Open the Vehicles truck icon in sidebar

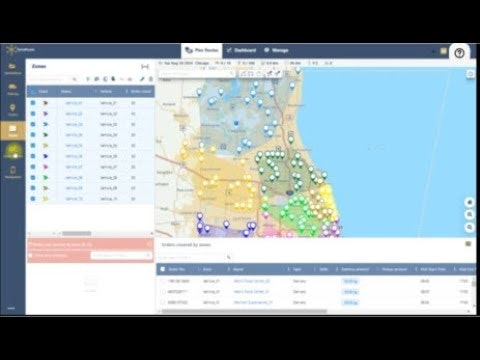13,89
